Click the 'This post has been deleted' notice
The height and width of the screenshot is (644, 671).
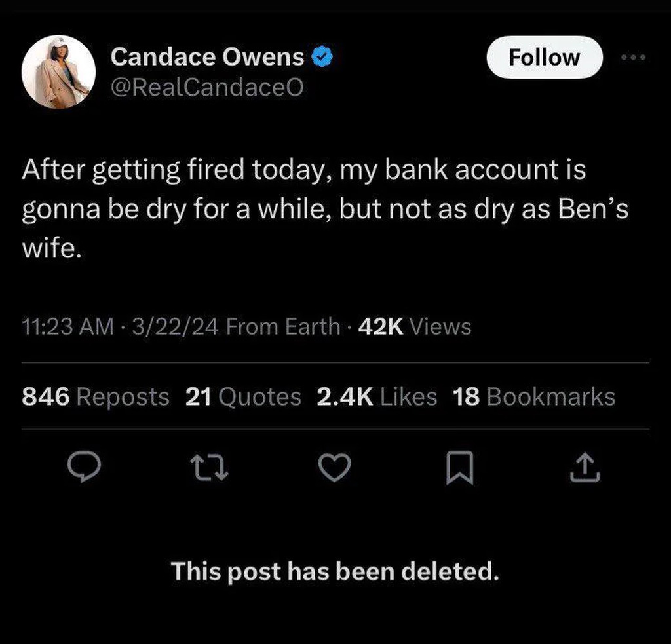pyautogui.click(x=335, y=571)
